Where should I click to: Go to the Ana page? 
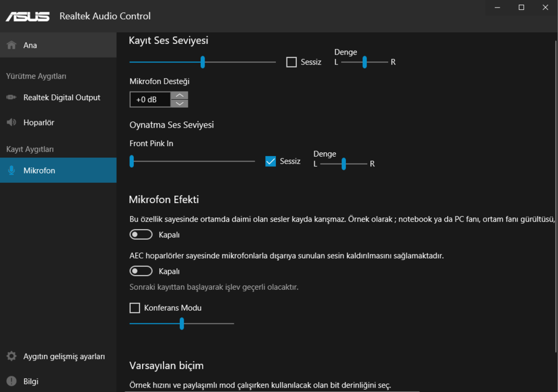pos(30,45)
